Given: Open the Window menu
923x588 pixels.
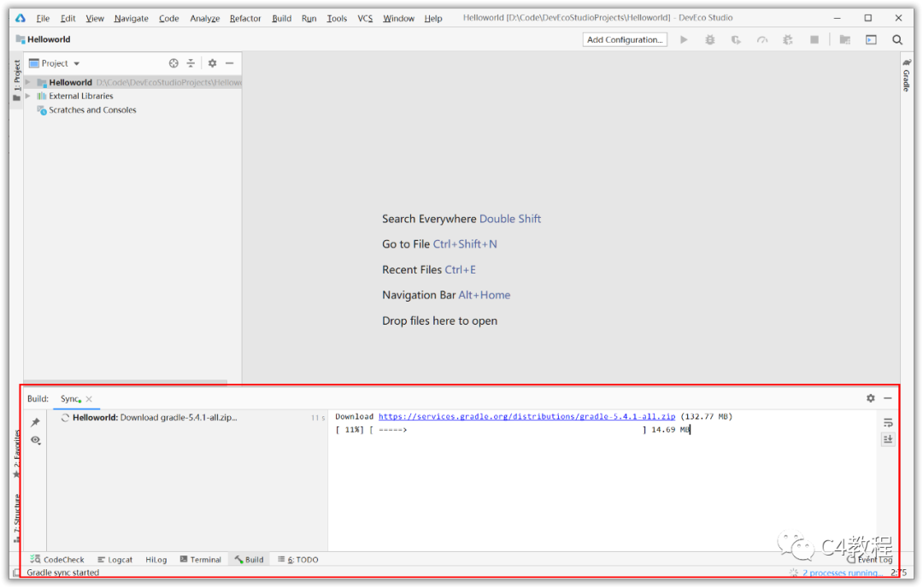Looking at the screenshot, I should (398, 18).
